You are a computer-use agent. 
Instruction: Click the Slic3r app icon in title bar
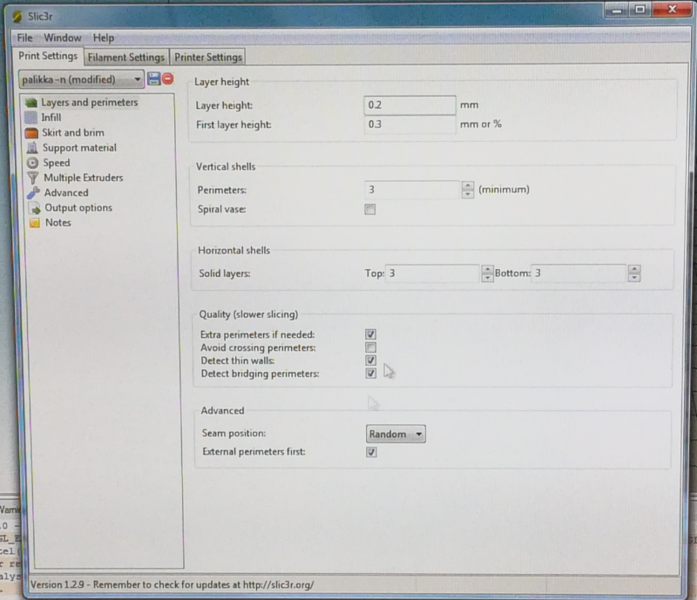17,16
